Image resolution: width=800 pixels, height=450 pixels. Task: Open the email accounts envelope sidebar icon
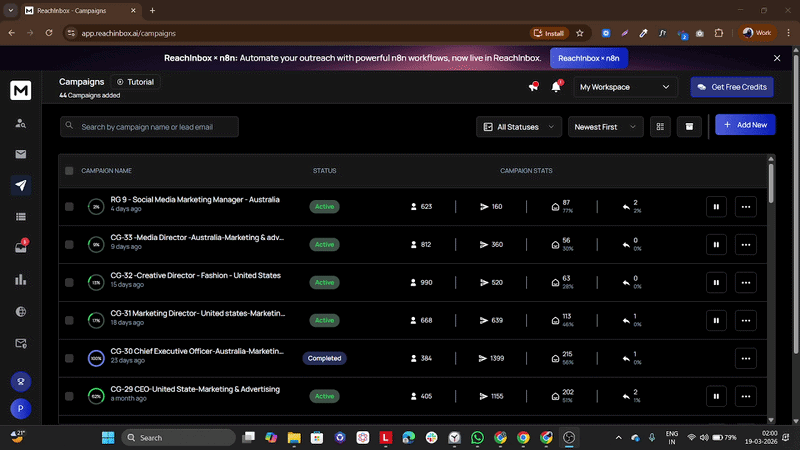pyautogui.click(x=20, y=154)
